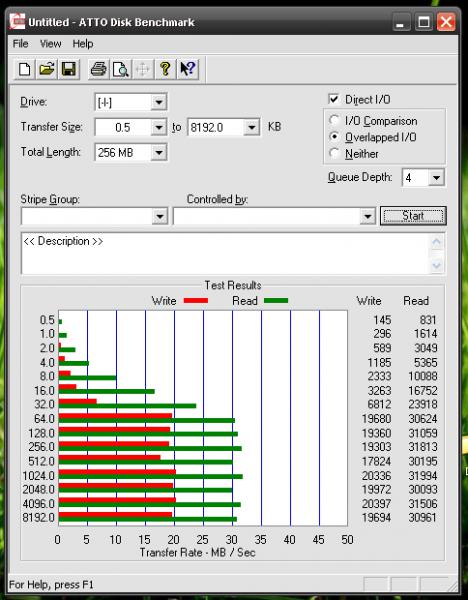Click the 1024.0 row label in chart
The image size is (468, 600).
pyautogui.click(x=38, y=476)
